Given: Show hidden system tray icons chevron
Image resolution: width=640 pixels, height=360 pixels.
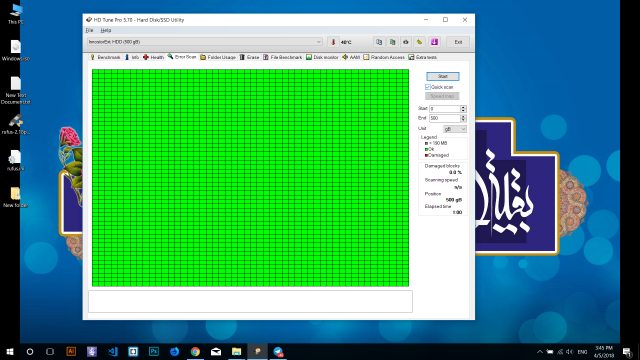Looking at the screenshot, I should pos(540,352).
